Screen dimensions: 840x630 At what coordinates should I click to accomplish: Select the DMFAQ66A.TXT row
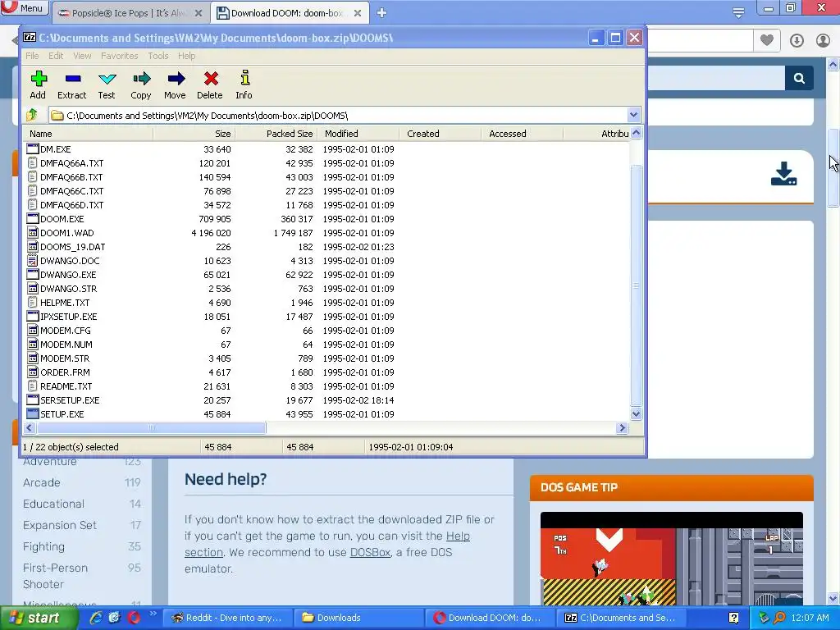click(x=326, y=163)
